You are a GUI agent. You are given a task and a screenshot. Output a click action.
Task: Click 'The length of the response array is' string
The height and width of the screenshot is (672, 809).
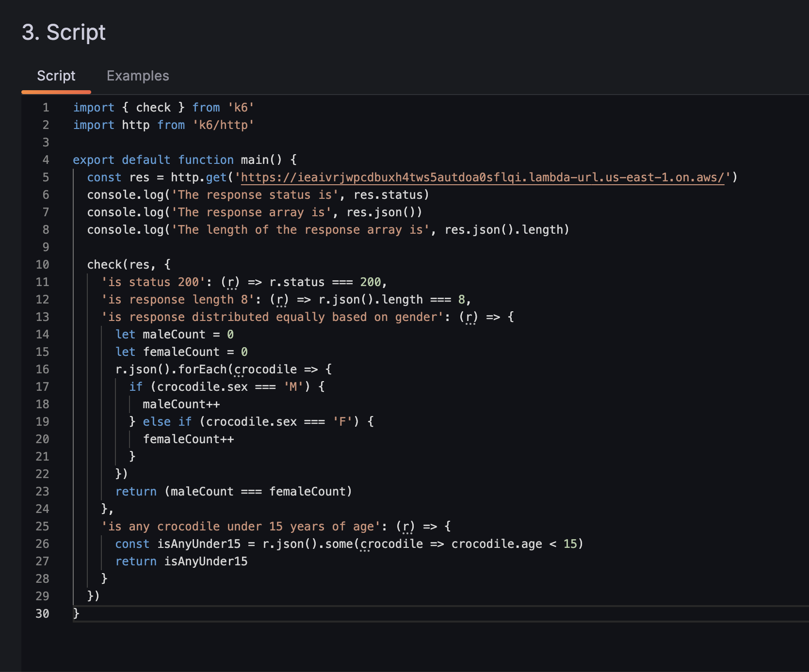(x=301, y=230)
